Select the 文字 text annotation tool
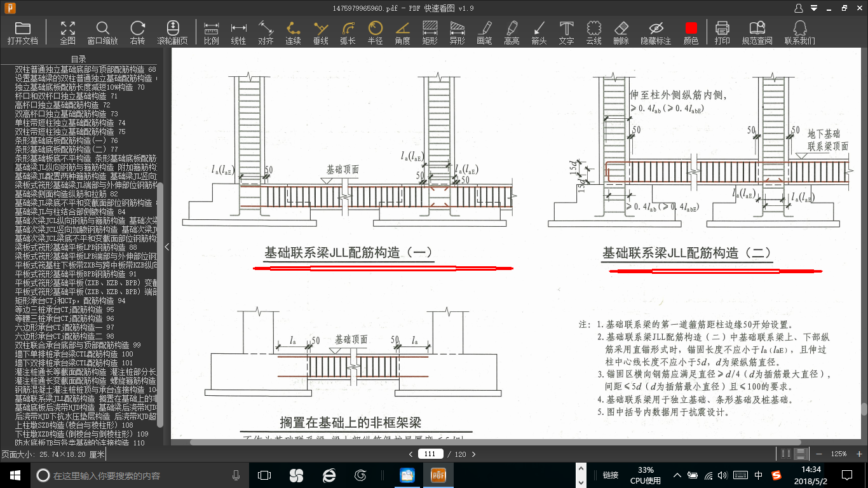This screenshot has width=868, height=488. (567, 32)
